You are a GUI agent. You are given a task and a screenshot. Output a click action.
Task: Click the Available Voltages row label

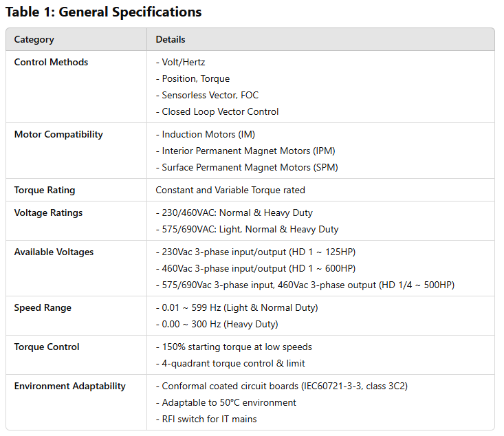[54, 252]
